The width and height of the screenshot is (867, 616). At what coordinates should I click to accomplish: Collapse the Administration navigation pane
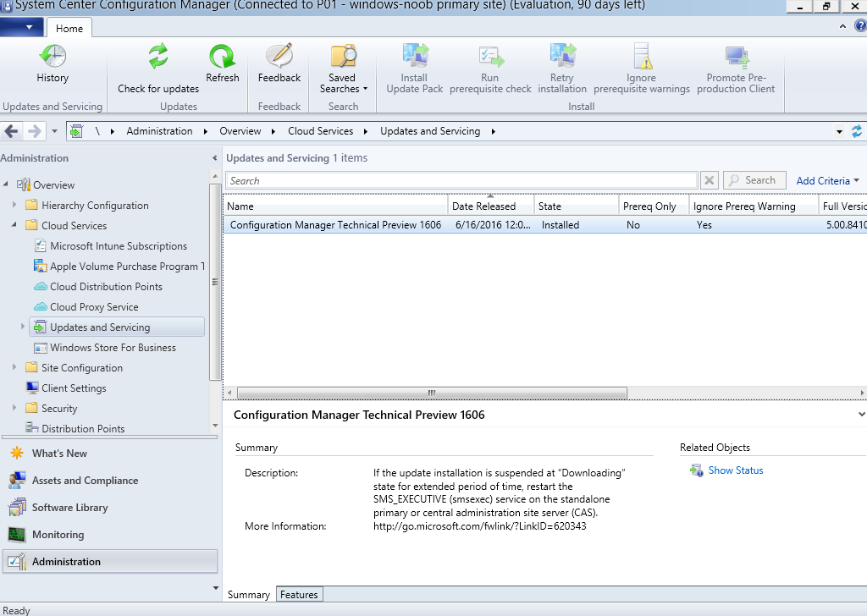click(214, 158)
